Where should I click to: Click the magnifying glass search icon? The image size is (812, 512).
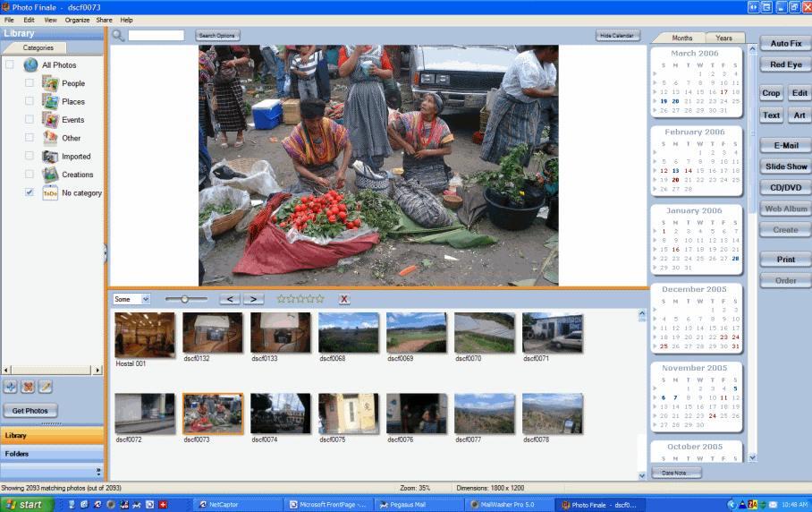click(x=118, y=35)
